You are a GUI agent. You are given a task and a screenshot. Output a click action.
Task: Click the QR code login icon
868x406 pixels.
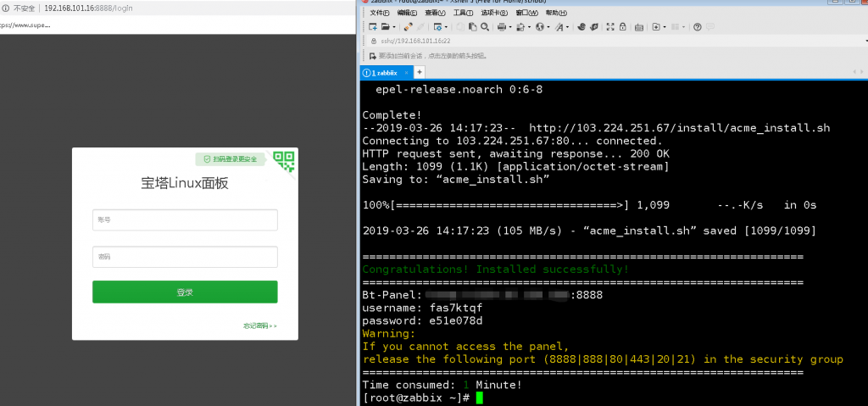point(284,161)
